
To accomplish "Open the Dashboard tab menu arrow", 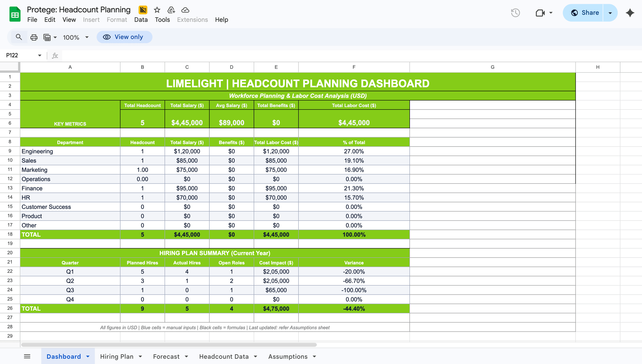I will (88, 356).
